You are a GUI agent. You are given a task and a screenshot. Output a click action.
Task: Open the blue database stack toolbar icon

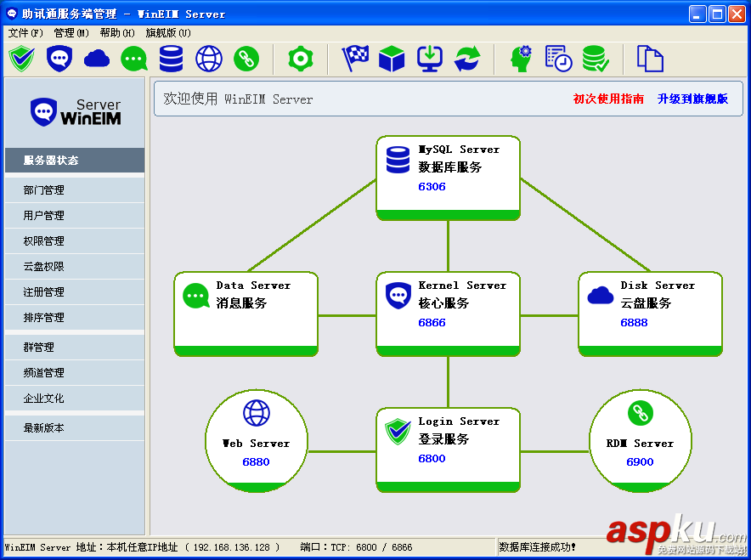[x=171, y=59]
